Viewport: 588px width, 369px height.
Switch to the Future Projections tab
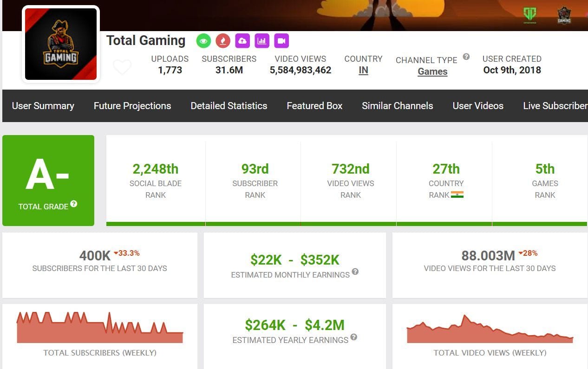[132, 106]
